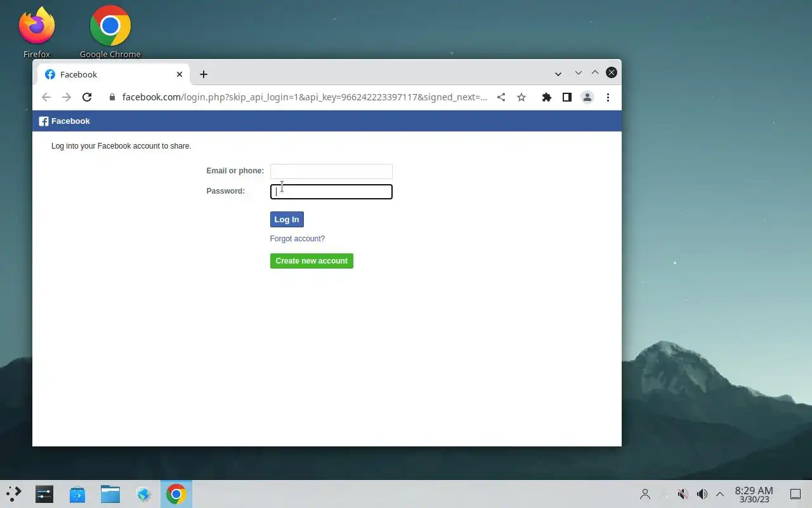Close the Chrome window
The height and width of the screenshot is (508, 812).
click(x=612, y=73)
